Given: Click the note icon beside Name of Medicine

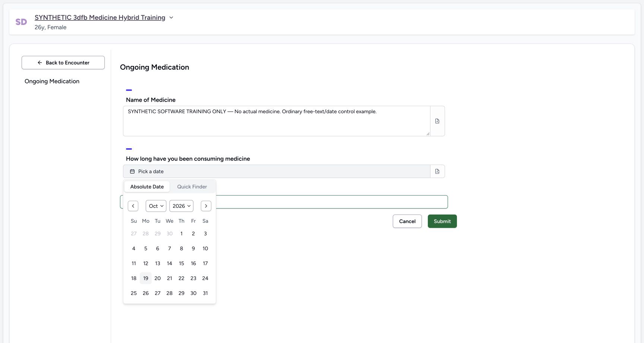Looking at the screenshot, I should pyautogui.click(x=437, y=121).
